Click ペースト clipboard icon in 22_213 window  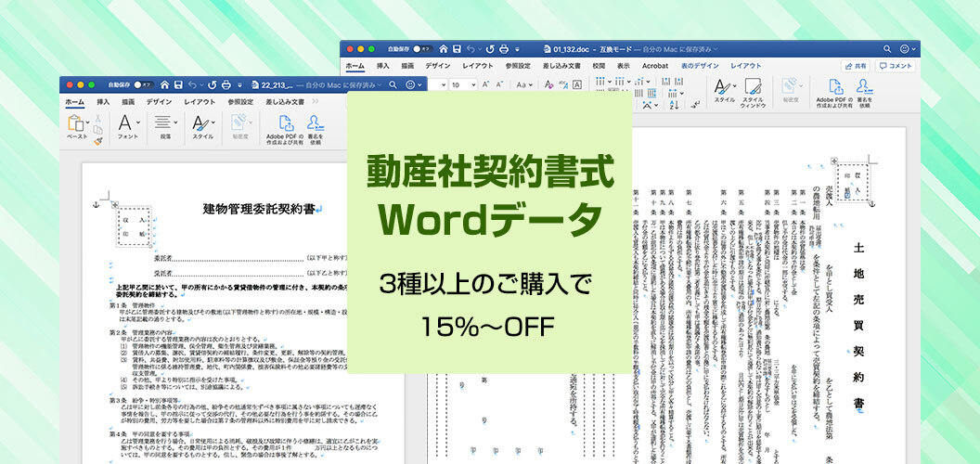(75, 123)
